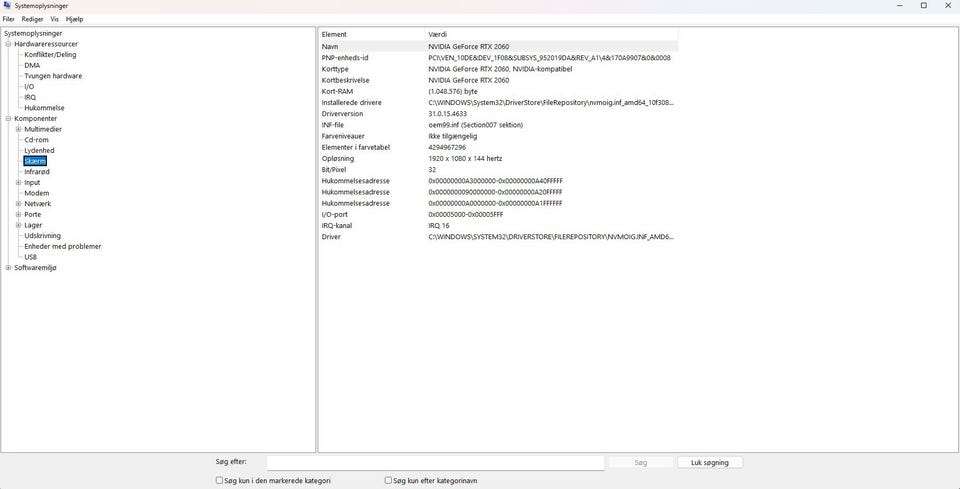Image resolution: width=960 pixels, height=489 pixels.
Task: Collapse the Komponenter tree node
Action: click(x=8, y=119)
